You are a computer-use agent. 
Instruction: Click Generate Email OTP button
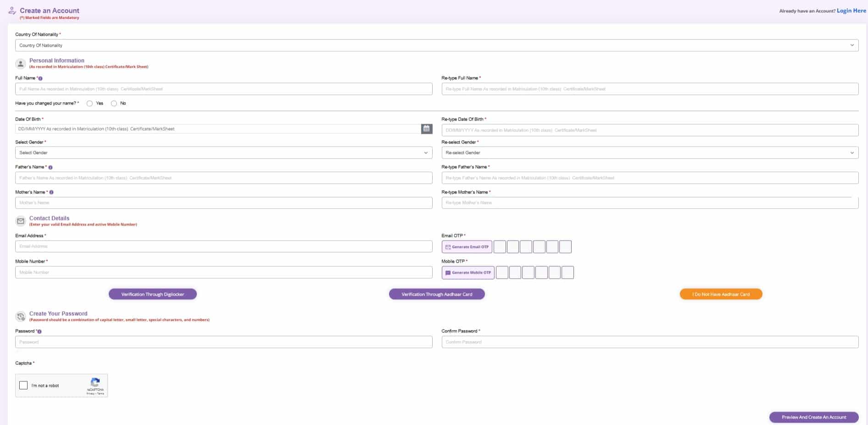467,247
